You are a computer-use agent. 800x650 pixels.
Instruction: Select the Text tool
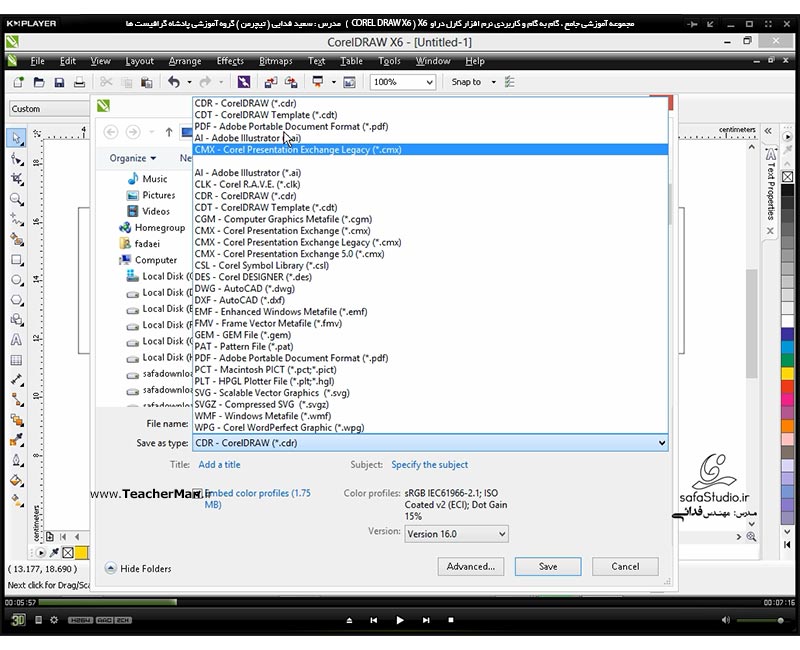point(16,340)
